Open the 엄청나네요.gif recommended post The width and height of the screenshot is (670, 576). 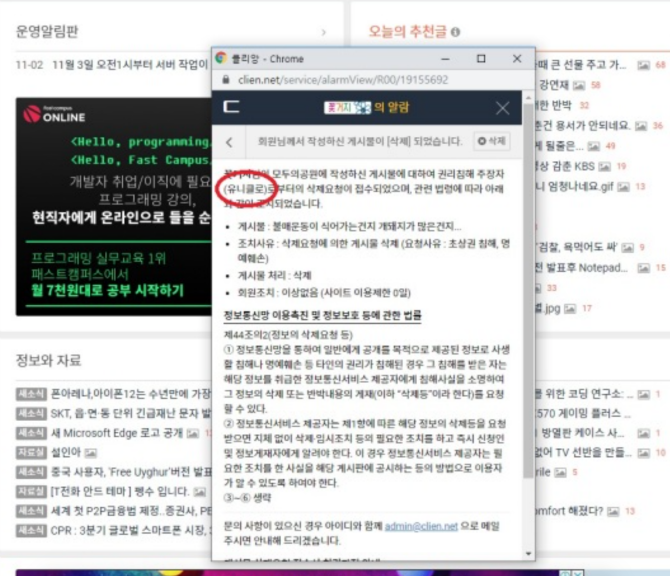tap(575, 186)
